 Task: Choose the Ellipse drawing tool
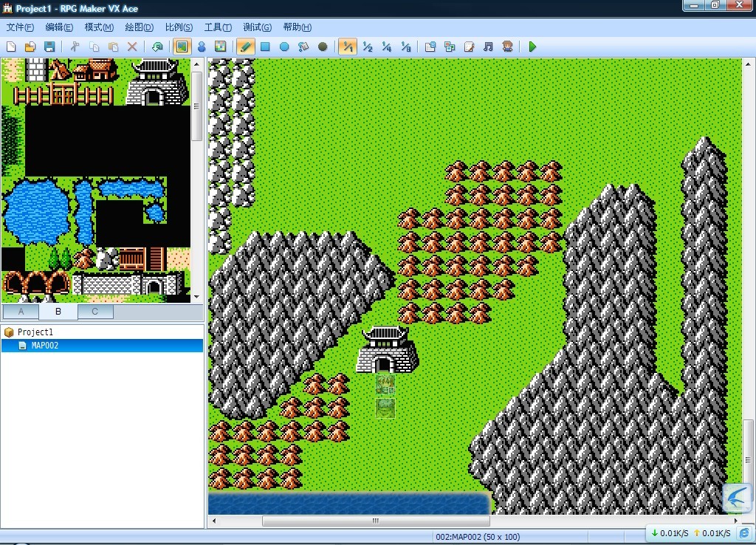[284, 47]
